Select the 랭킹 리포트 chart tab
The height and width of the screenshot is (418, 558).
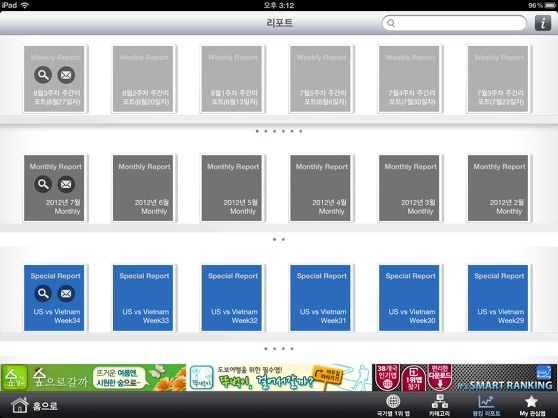coord(486,406)
